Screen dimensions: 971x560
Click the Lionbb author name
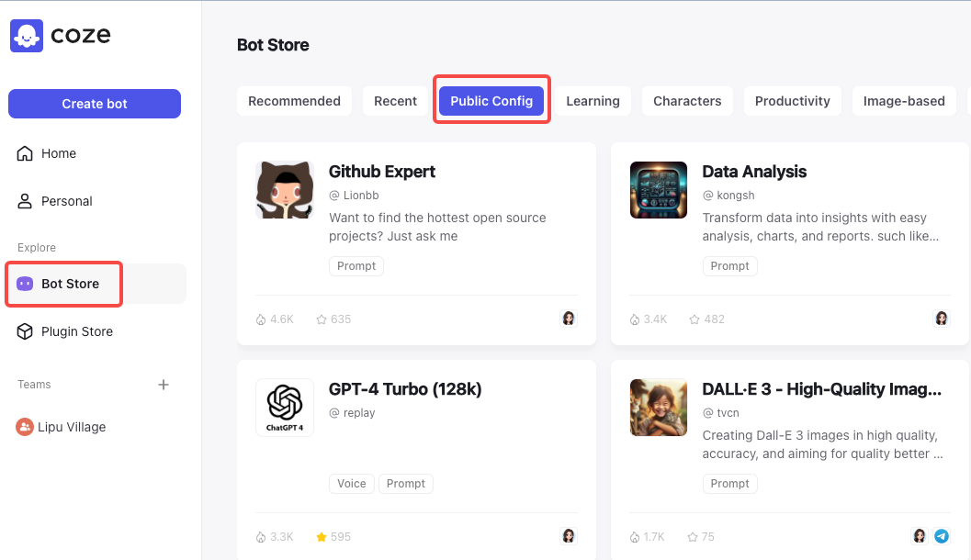(361, 196)
